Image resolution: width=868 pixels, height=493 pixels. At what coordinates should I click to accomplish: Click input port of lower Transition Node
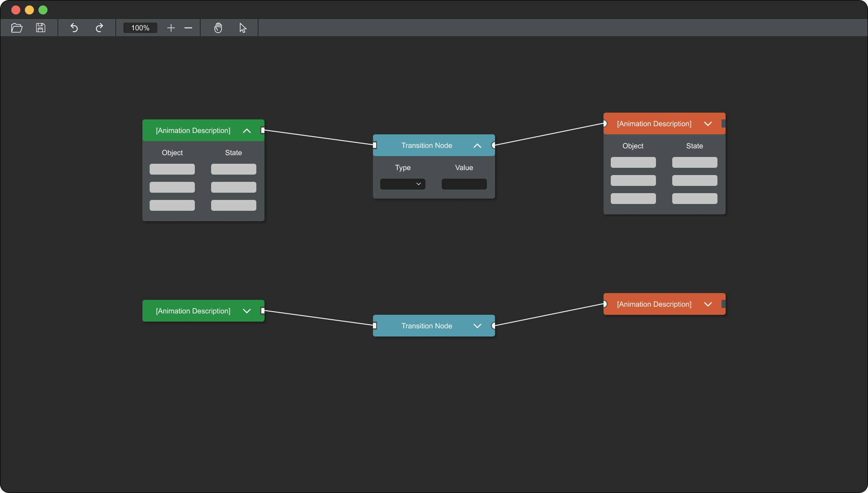click(375, 326)
